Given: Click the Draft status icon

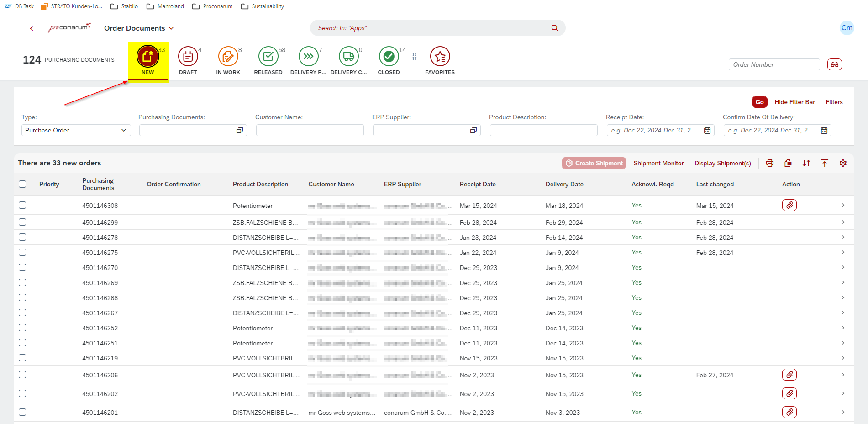Looking at the screenshot, I should 188,57.
